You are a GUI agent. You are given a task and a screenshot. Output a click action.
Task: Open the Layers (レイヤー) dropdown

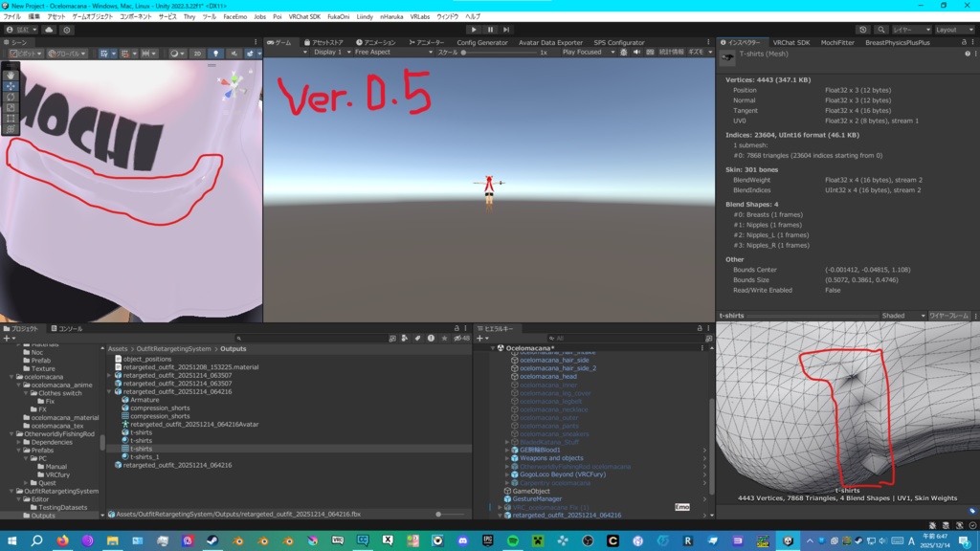[x=911, y=30]
